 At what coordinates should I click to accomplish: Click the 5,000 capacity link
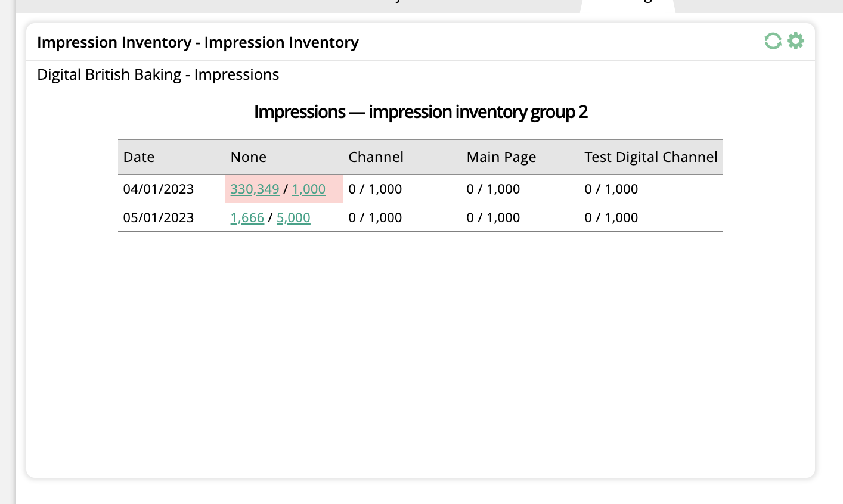pos(293,217)
